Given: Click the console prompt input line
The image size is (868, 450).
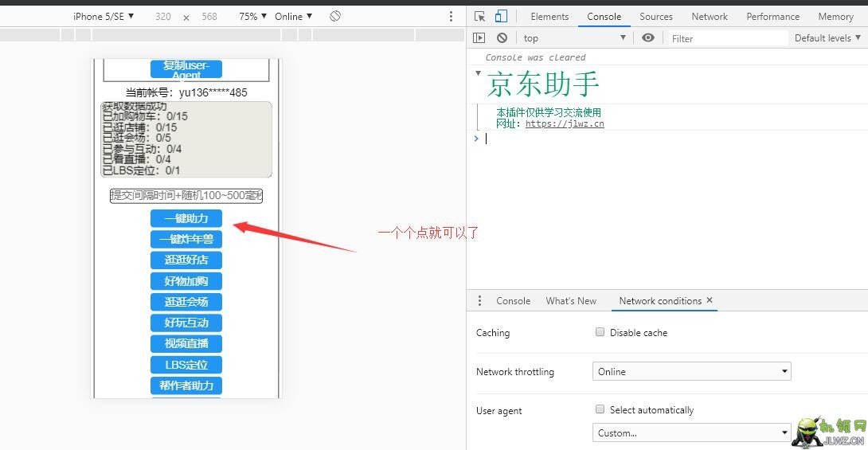Looking at the screenshot, I should [673, 139].
